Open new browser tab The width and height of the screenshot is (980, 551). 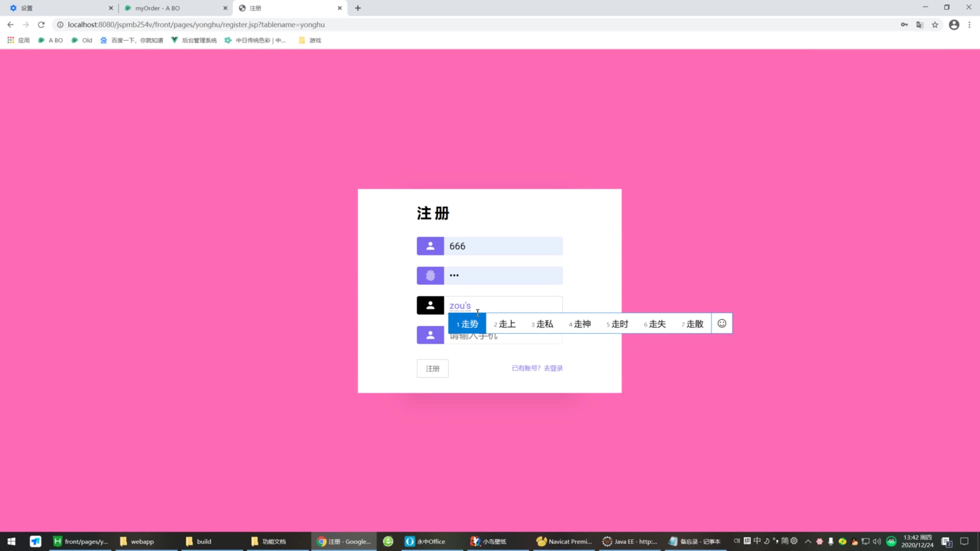(358, 8)
